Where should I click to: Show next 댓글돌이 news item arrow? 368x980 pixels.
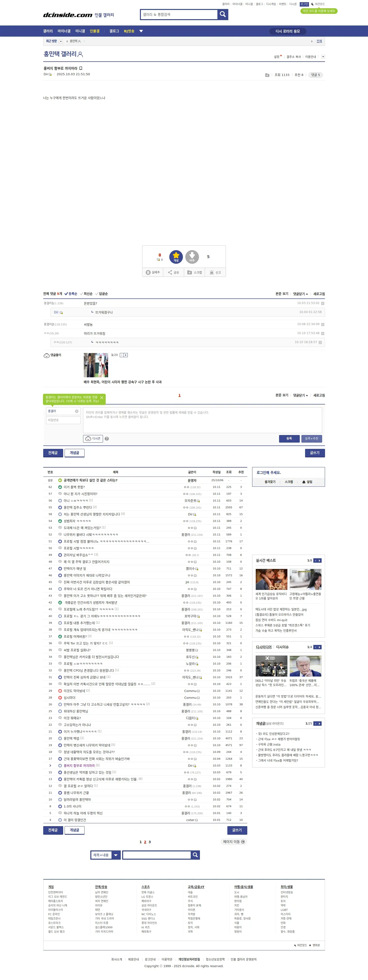126,355
